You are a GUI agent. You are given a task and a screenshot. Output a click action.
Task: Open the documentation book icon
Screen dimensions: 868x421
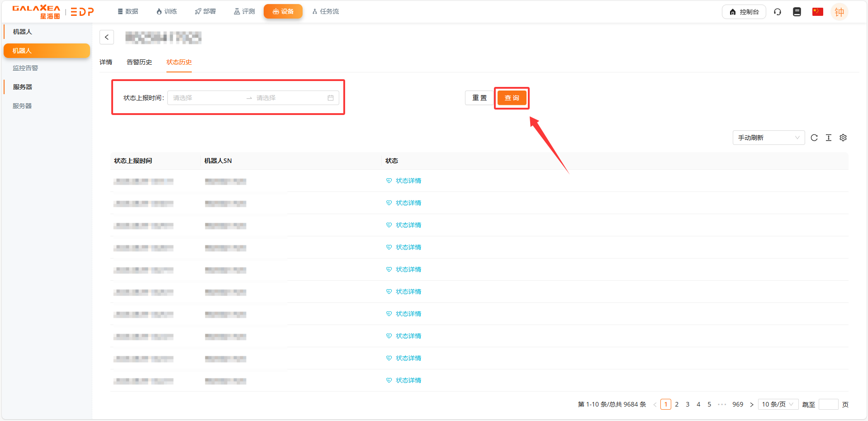(797, 12)
